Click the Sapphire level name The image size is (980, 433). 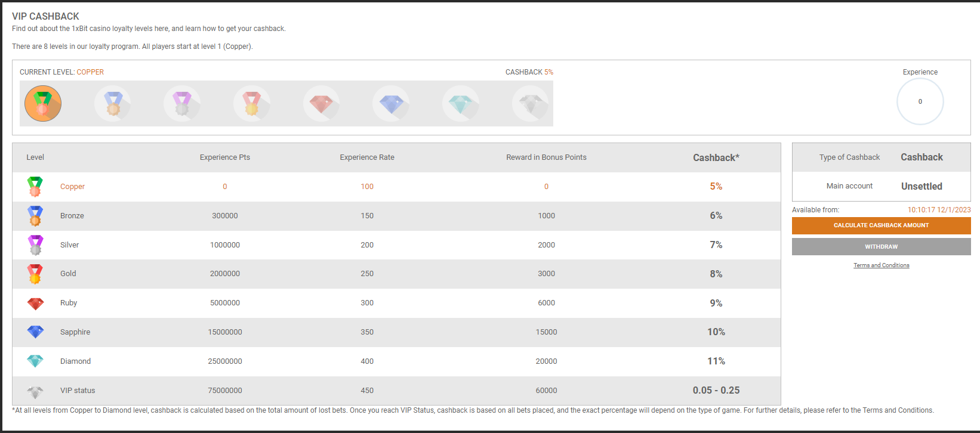(75, 332)
